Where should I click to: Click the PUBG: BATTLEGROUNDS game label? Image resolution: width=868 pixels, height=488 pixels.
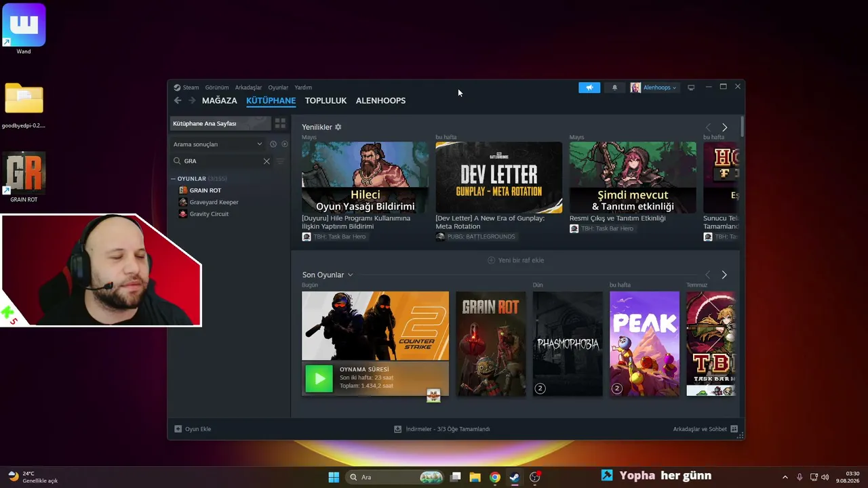pyautogui.click(x=481, y=237)
